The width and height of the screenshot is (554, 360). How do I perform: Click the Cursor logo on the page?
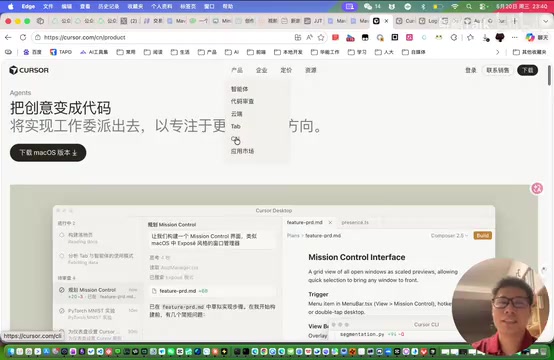coord(29,70)
